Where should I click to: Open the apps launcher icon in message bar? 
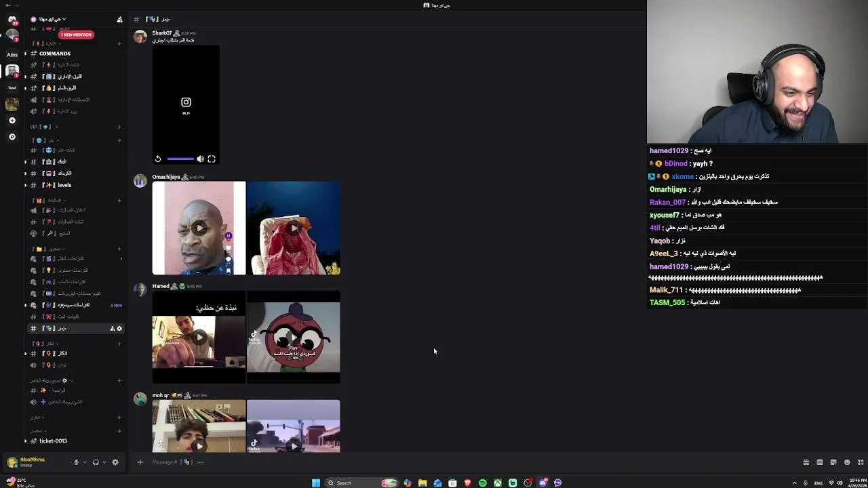(x=861, y=462)
